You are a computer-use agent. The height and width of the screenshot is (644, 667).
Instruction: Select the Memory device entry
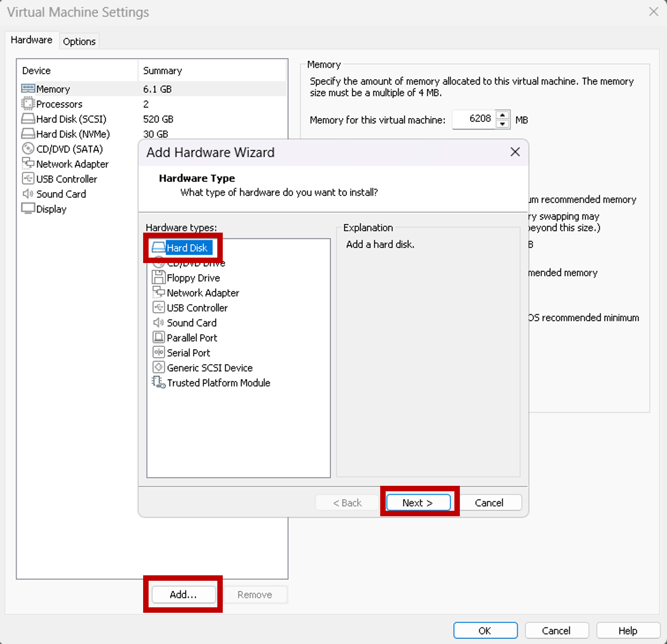pos(53,89)
